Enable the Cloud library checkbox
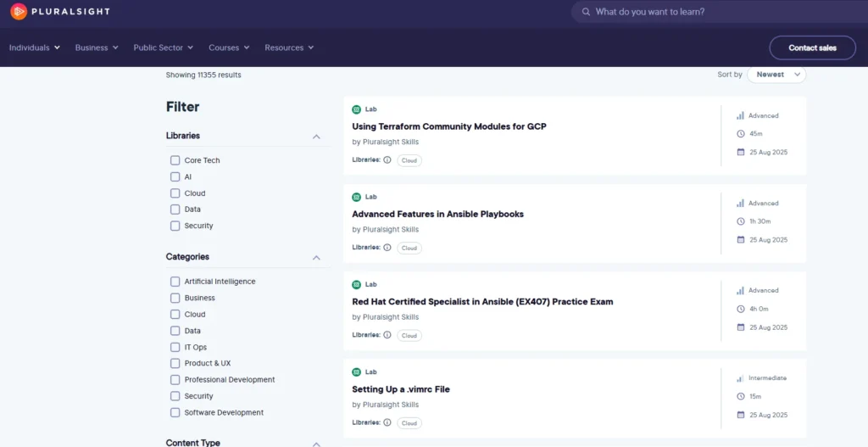This screenshot has height=447, width=868. click(175, 193)
